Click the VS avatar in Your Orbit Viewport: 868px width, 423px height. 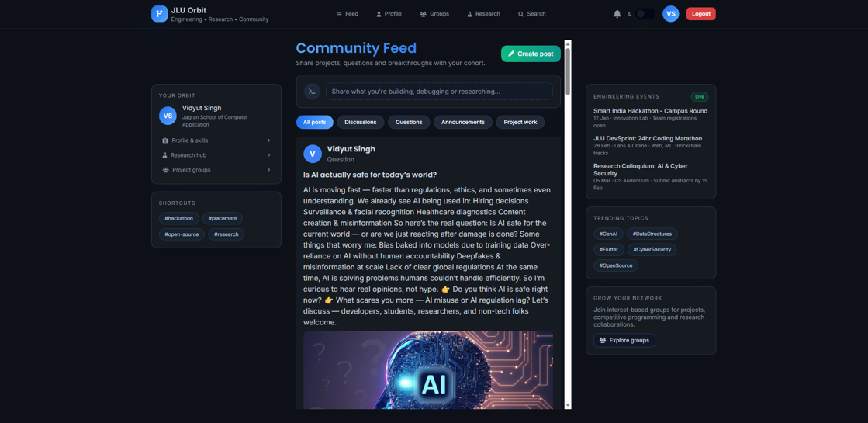[x=168, y=116]
